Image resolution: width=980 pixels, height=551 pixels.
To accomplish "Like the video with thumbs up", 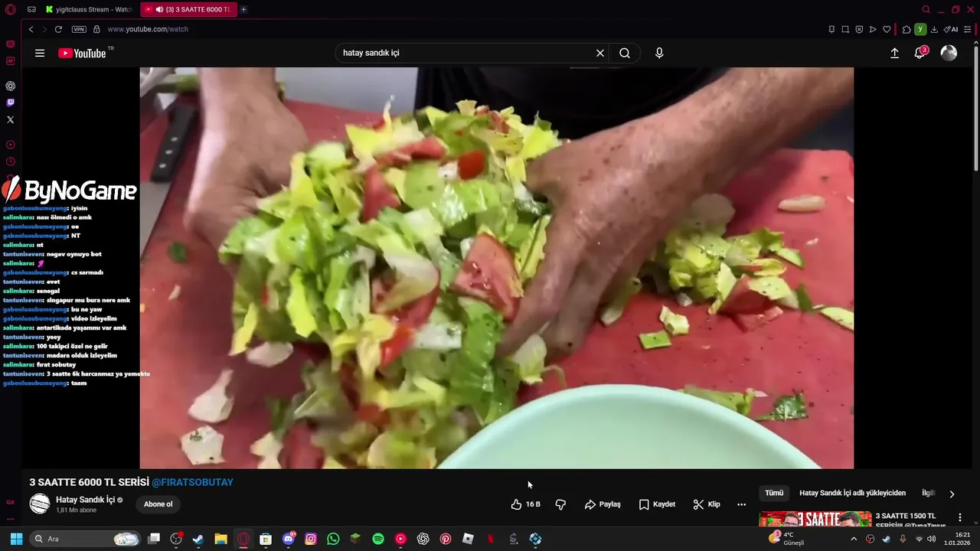I will pos(525,504).
